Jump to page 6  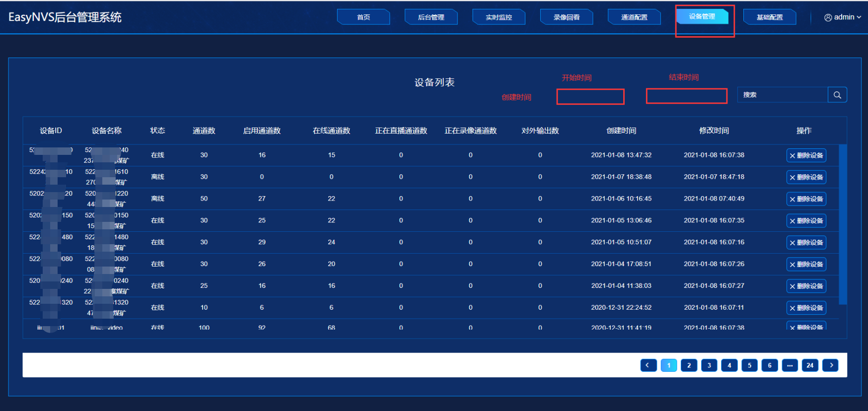770,365
